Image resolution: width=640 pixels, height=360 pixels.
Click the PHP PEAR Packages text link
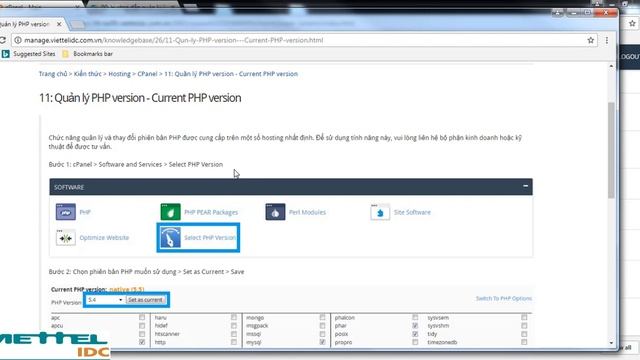pos(211,212)
